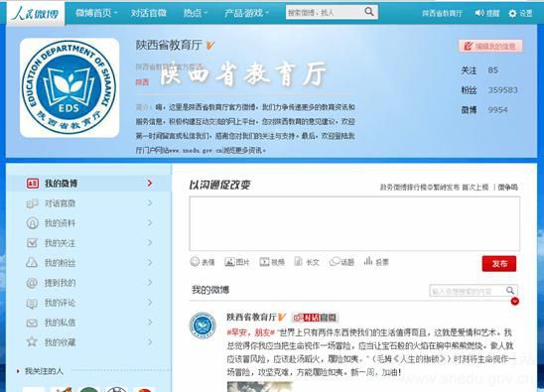Add a topic using 话题 icon
This screenshot has height=392, width=544.
click(335, 262)
